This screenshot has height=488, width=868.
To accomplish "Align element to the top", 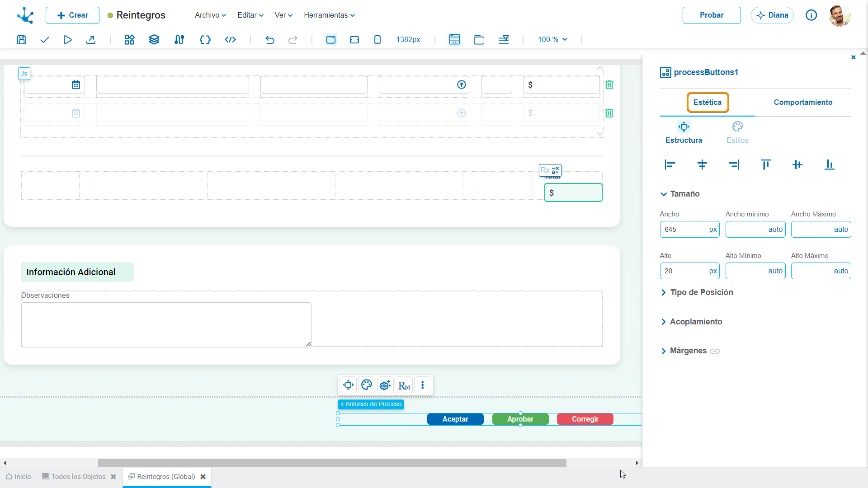I will 766,165.
